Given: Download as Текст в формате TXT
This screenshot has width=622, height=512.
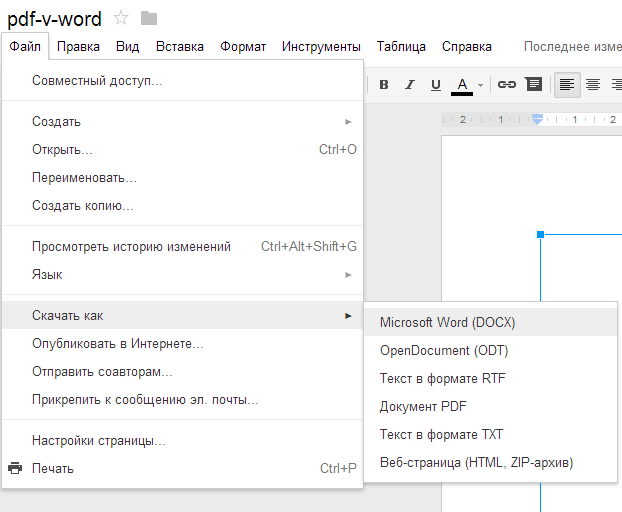Looking at the screenshot, I should (x=491, y=434).
